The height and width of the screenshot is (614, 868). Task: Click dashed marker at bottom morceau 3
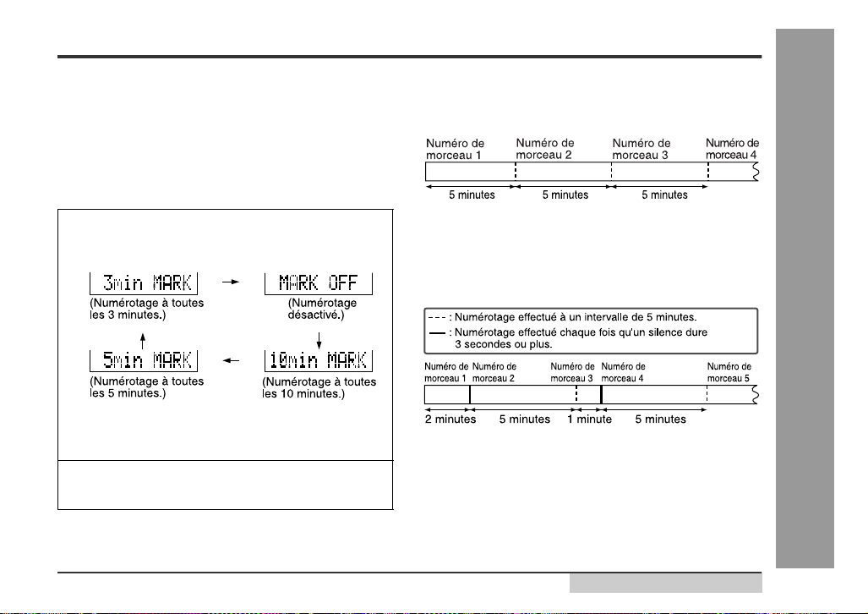coord(576,395)
